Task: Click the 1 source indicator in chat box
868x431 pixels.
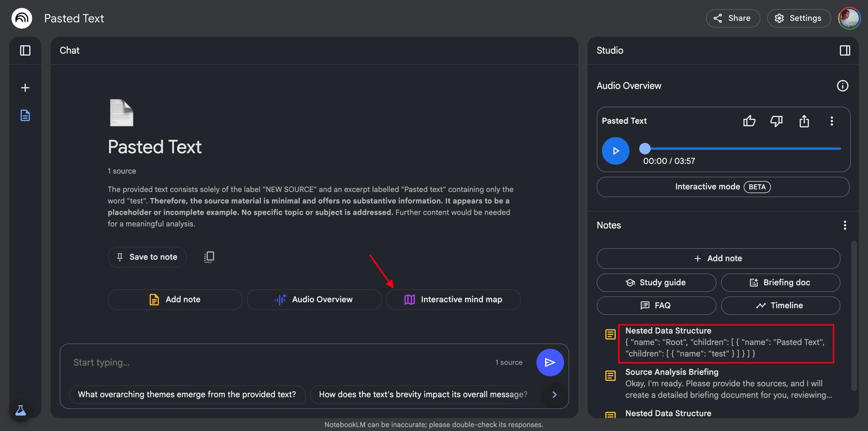Action: [x=509, y=362]
